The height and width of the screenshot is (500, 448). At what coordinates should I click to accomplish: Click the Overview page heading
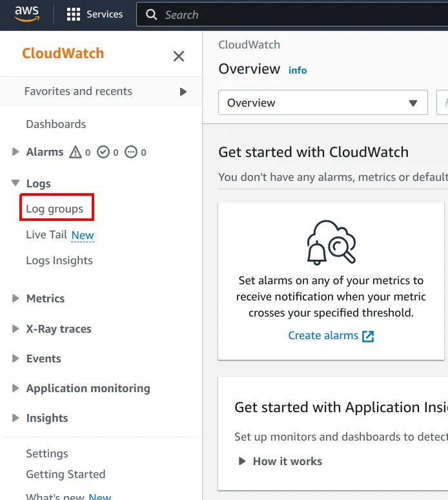pos(249,69)
